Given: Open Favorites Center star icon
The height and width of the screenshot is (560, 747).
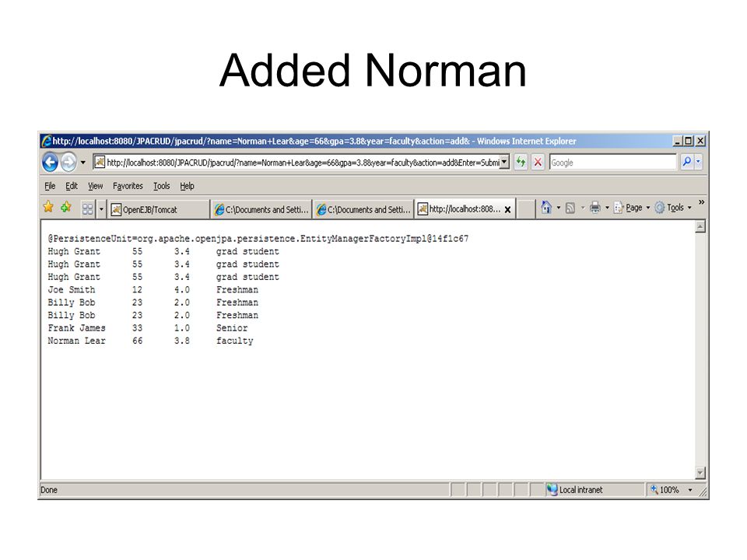Looking at the screenshot, I should coord(48,207).
